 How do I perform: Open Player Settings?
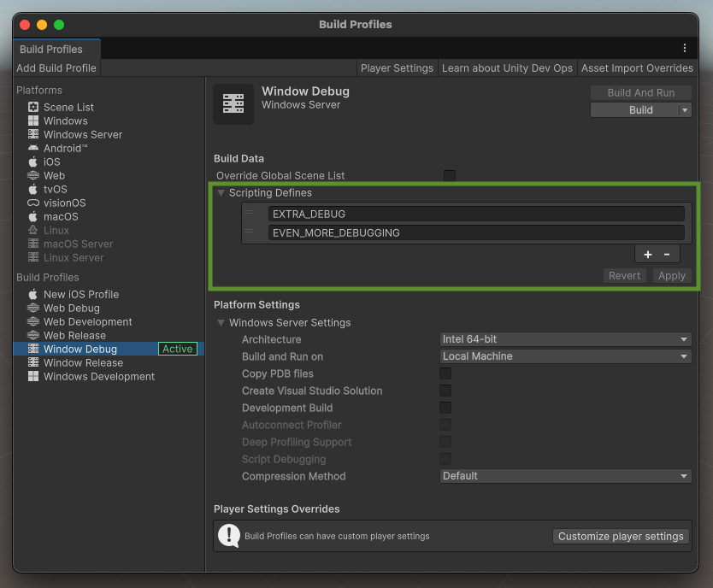tap(397, 68)
